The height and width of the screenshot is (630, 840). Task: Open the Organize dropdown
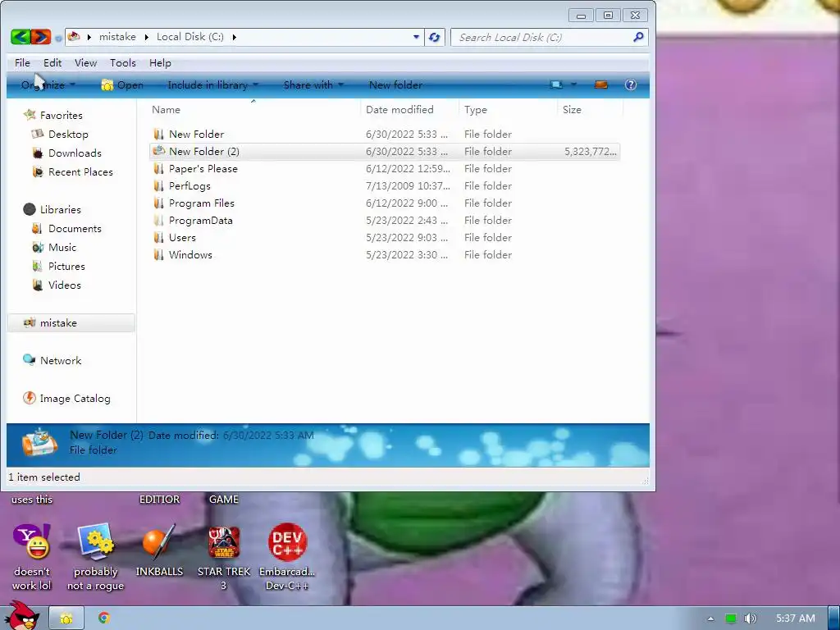click(48, 84)
